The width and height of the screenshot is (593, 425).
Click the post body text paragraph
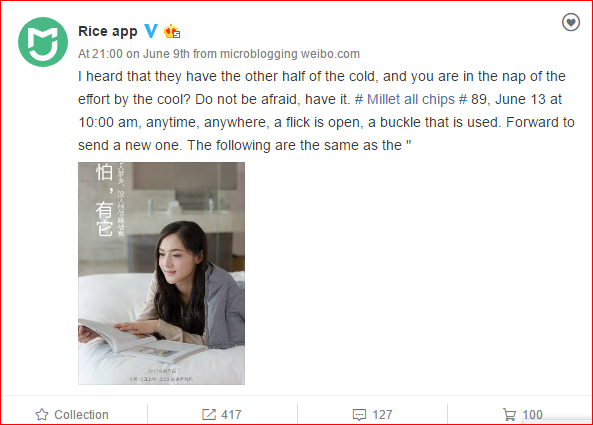click(326, 111)
